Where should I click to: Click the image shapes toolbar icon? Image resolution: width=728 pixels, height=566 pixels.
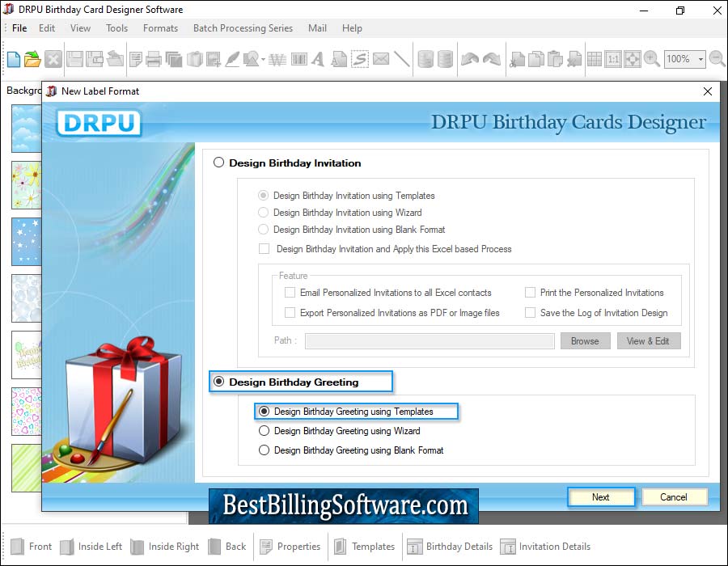(251, 59)
